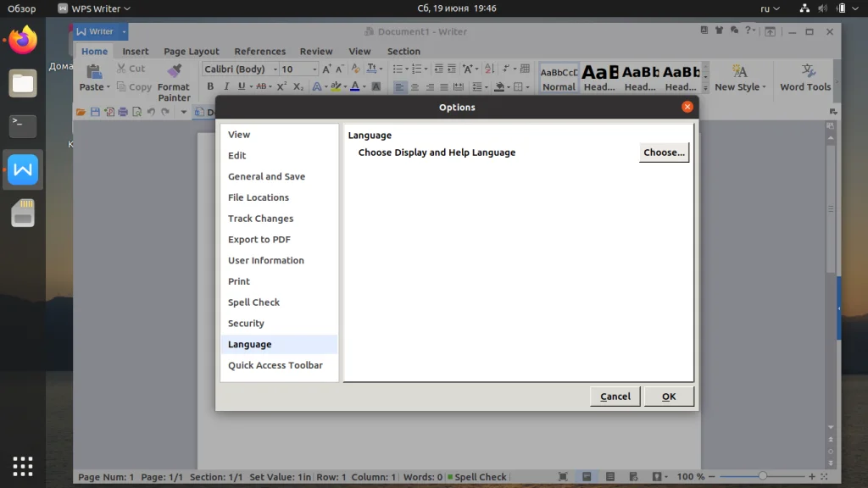This screenshot has height=488, width=868.
Task: Toggle Italic formatting
Action: pyautogui.click(x=225, y=86)
